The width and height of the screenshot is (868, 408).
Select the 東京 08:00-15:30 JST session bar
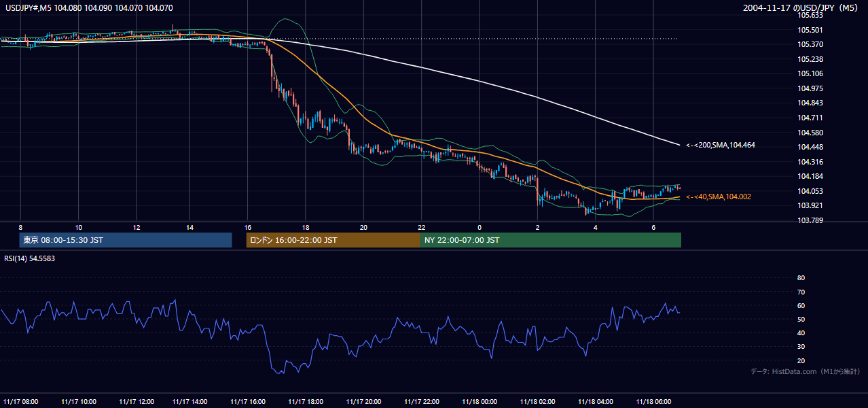point(126,240)
